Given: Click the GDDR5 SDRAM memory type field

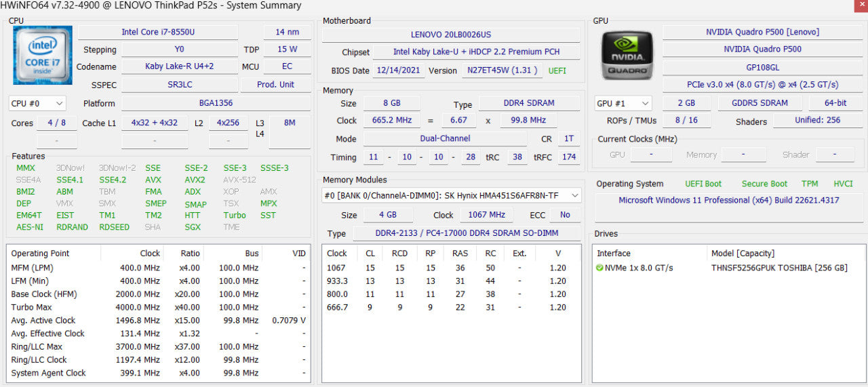Looking at the screenshot, I should (760, 103).
